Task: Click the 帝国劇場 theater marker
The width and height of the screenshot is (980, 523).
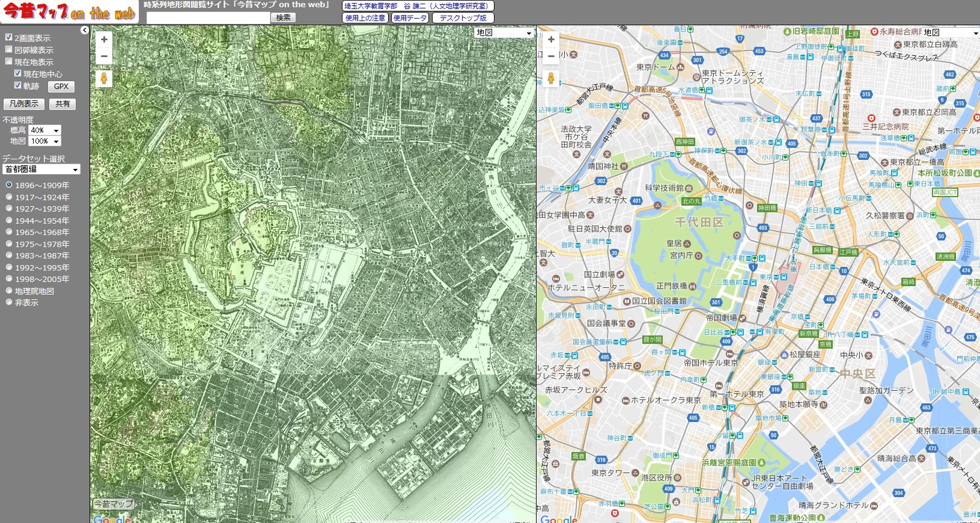Action: pyautogui.click(x=742, y=317)
